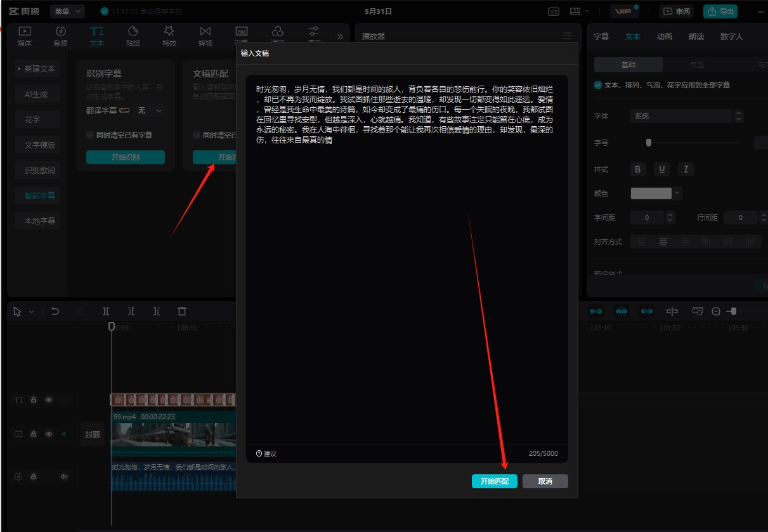
Task: Click the delete trash icon above timeline
Action: point(182,311)
